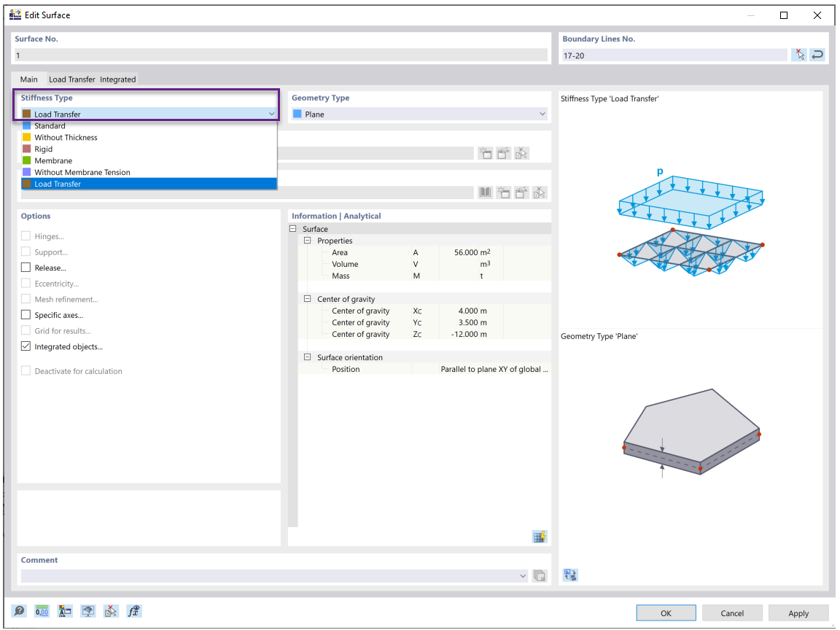Switch to the Load Transfer tab

(71, 79)
